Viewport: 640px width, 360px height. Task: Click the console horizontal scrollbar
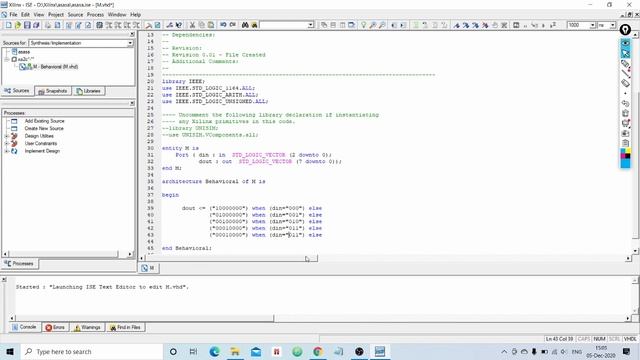pos(144,318)
